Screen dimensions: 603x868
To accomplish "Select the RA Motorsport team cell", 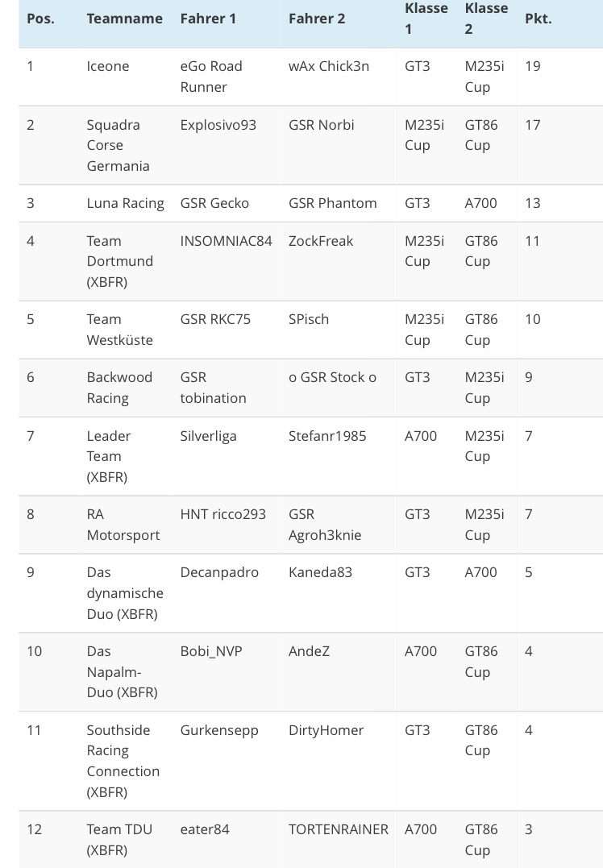I will (123, 525).
